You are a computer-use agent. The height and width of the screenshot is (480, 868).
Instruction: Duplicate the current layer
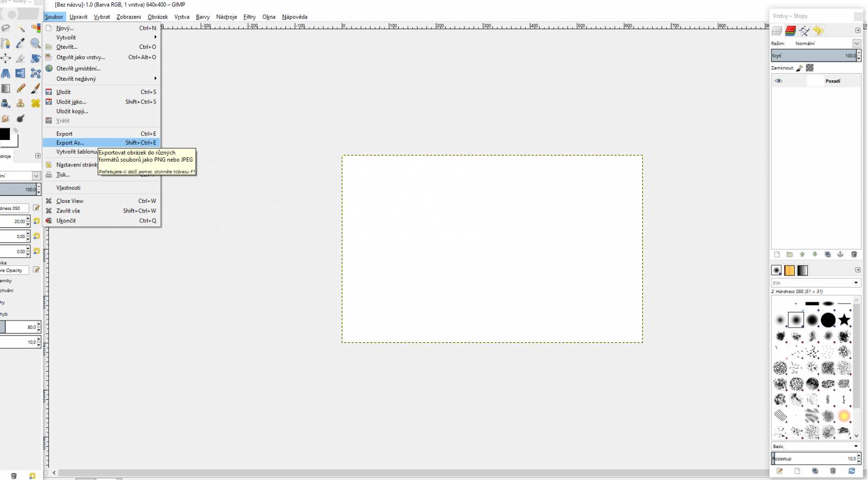827,254
